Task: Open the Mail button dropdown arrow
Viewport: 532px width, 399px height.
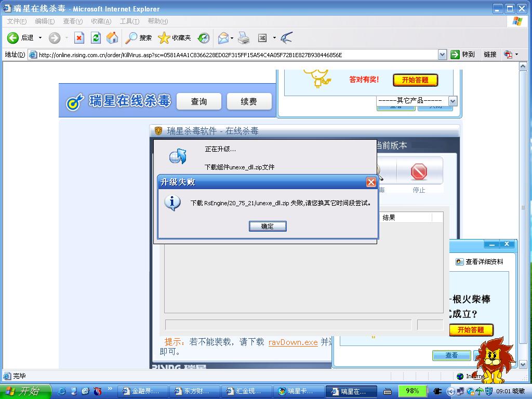Action: (232, 37)
